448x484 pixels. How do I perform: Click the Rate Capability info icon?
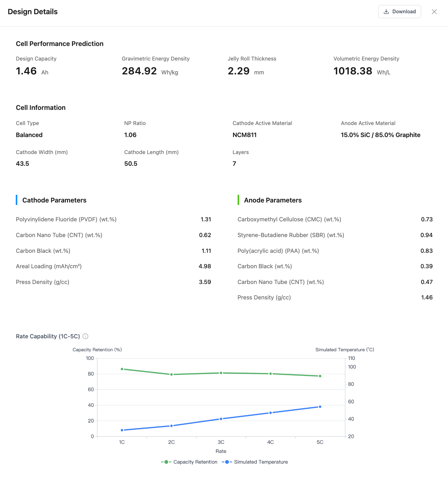(x=86, y=336)
